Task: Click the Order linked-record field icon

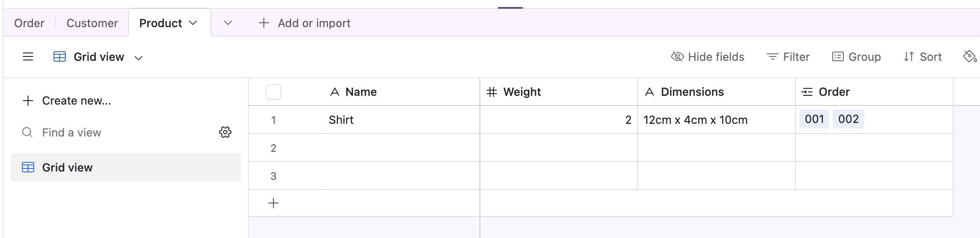Action: (807, 92)
